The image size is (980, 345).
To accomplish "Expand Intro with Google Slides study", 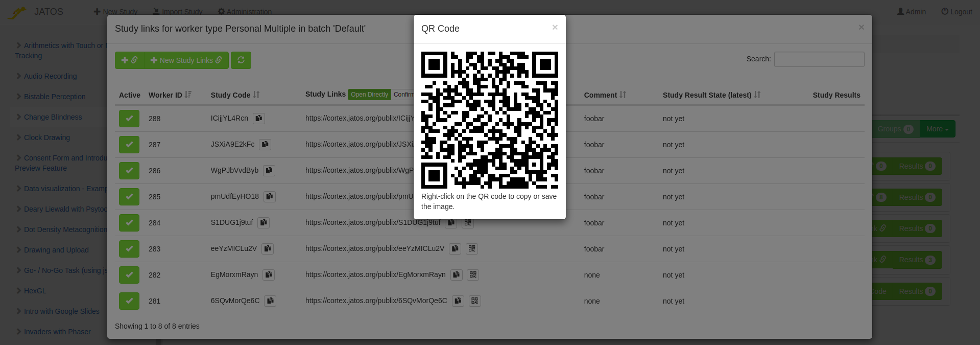I will click(x=19, y=311).
